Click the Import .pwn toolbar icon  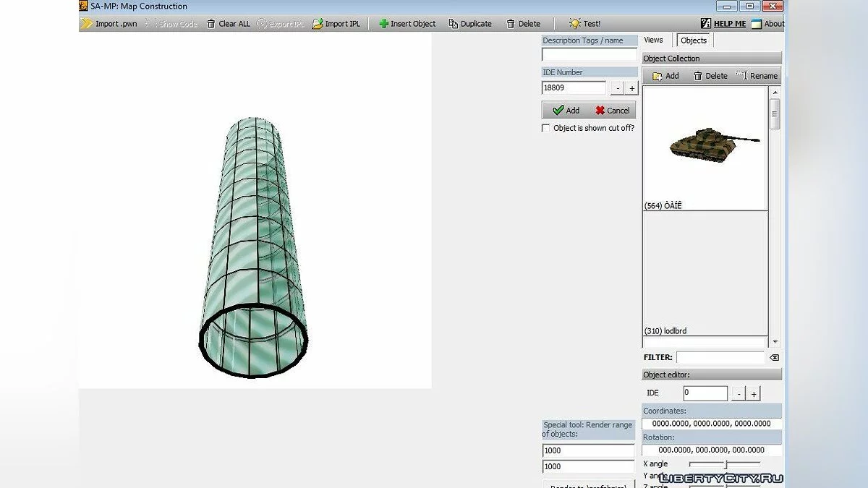click(x=87, y=24)
